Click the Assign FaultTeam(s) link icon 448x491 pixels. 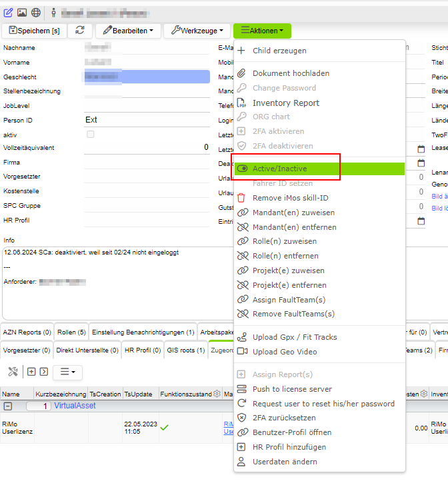243,300
